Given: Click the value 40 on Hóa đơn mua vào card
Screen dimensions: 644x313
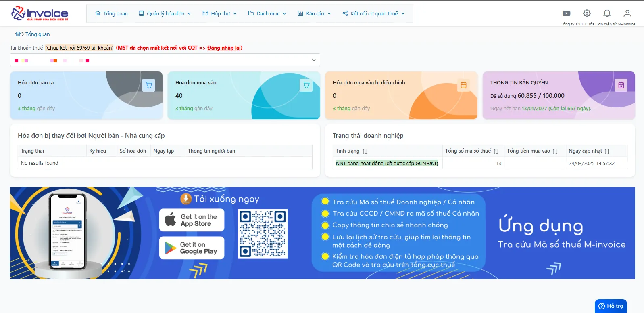Looking at the screenshot, I should (179, 96).
